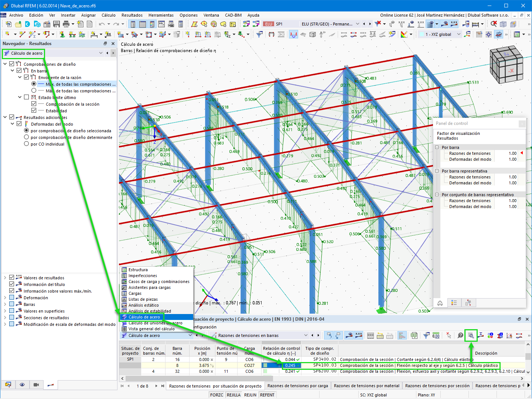The height and width of the screenshot is (399, 532).
Task: Click the section info icon with blue badge
Action: click(500, 335)
